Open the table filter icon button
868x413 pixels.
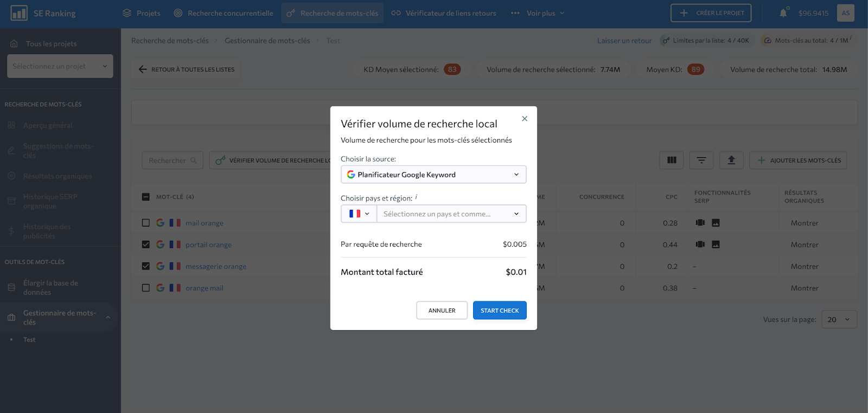701,160
